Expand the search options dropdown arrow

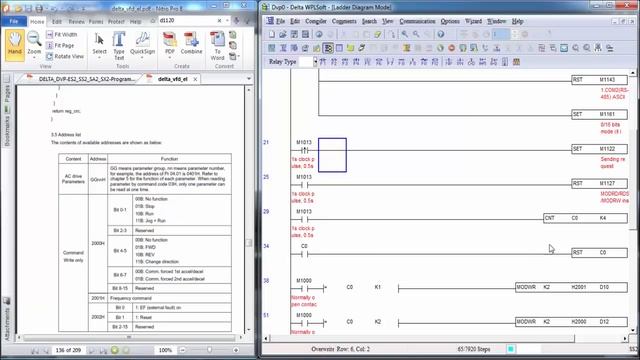(227, 20)
